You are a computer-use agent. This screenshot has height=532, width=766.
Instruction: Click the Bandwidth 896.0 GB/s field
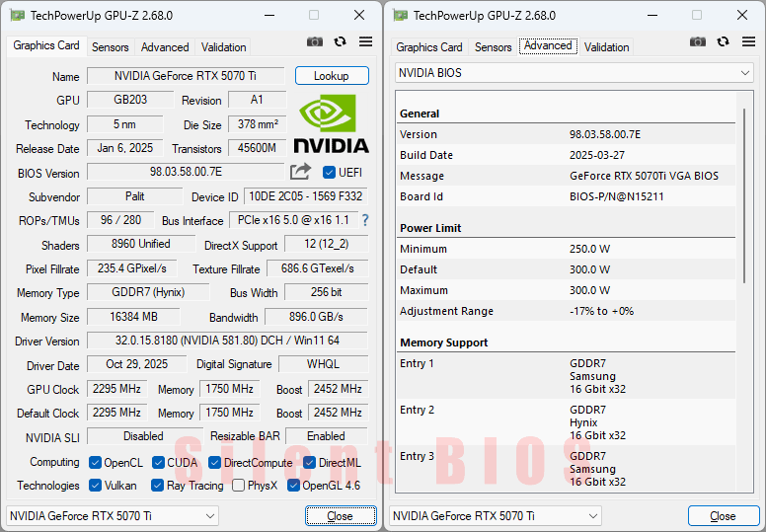[316, 317]
